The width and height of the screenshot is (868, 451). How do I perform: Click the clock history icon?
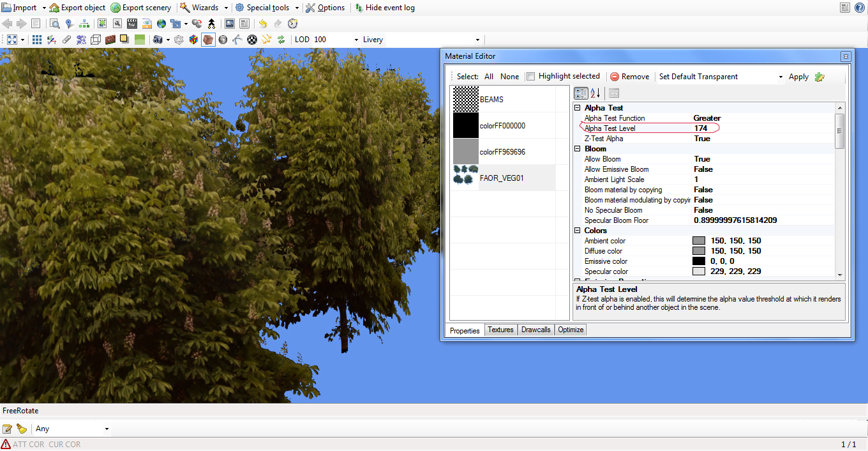click(x=292, y=24)
